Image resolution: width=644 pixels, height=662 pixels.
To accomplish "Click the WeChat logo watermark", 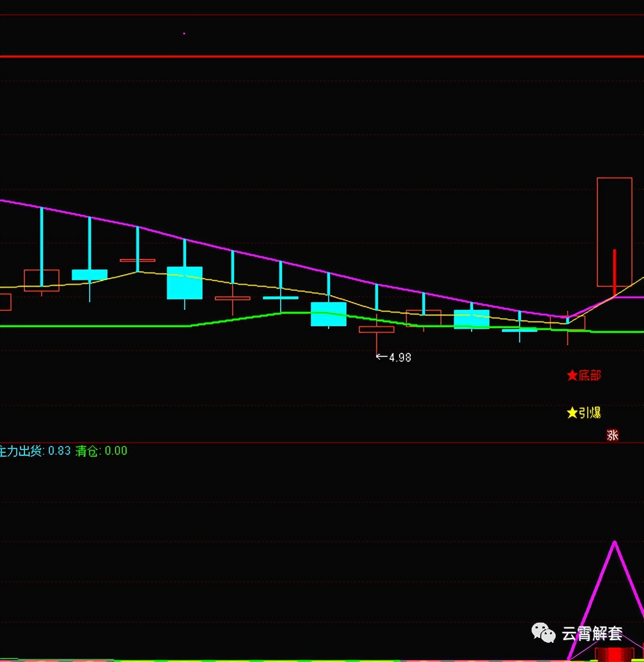I will 543,633.
